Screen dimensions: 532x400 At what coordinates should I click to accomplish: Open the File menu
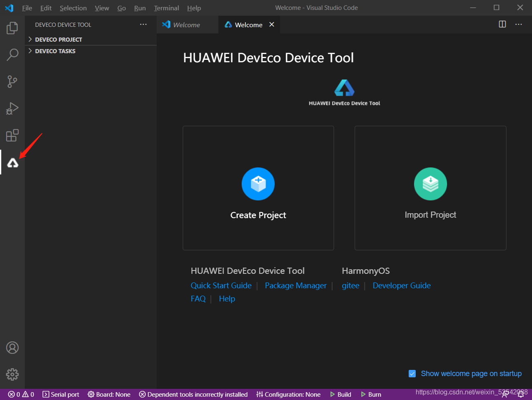[27, 8]
